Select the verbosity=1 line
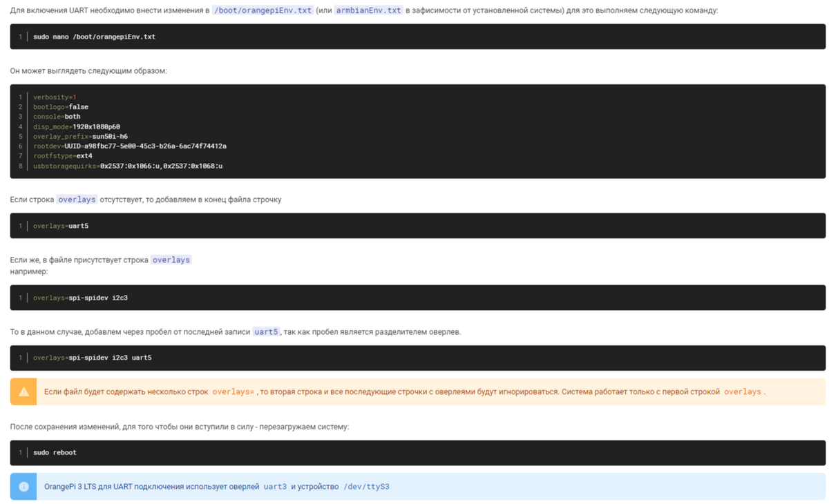Image resolution: width=829 pixels, height=504 pixels. pyautogui.click(x=55, y=97)
